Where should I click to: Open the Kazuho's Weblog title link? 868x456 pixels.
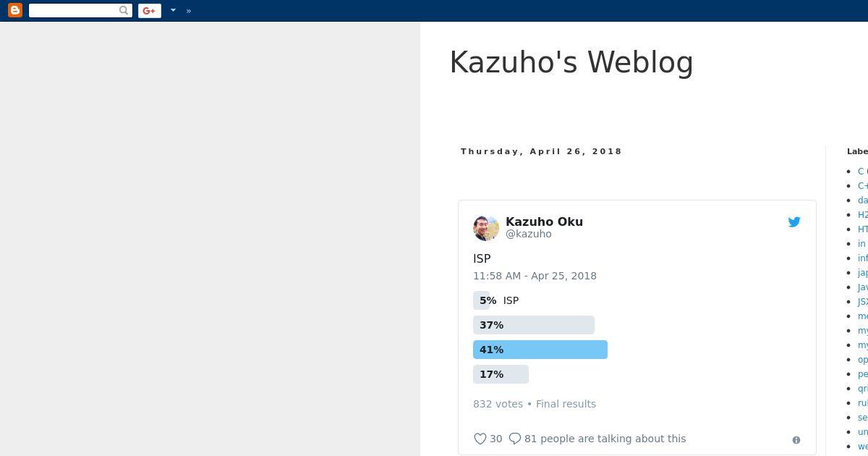(571, 62)
